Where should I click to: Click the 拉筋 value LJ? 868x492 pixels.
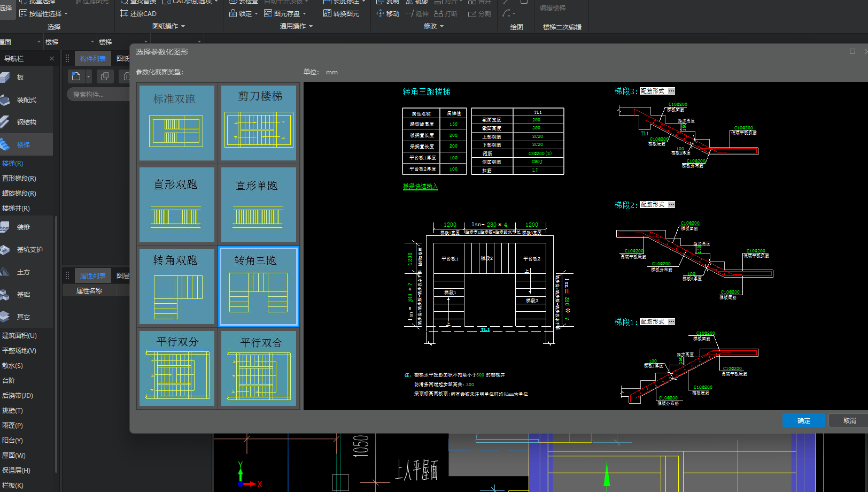535,170
